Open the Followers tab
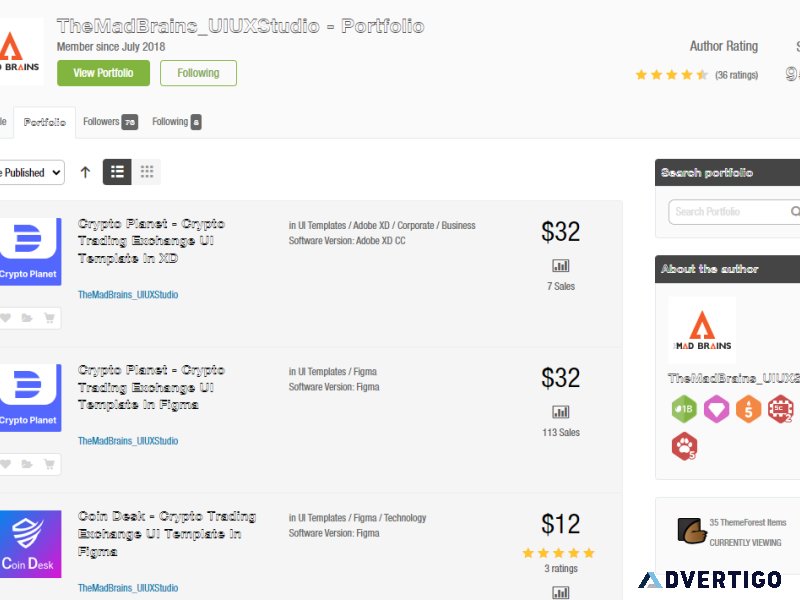The height and width of the screenshot is (600, 800). [x=110, y=122]
